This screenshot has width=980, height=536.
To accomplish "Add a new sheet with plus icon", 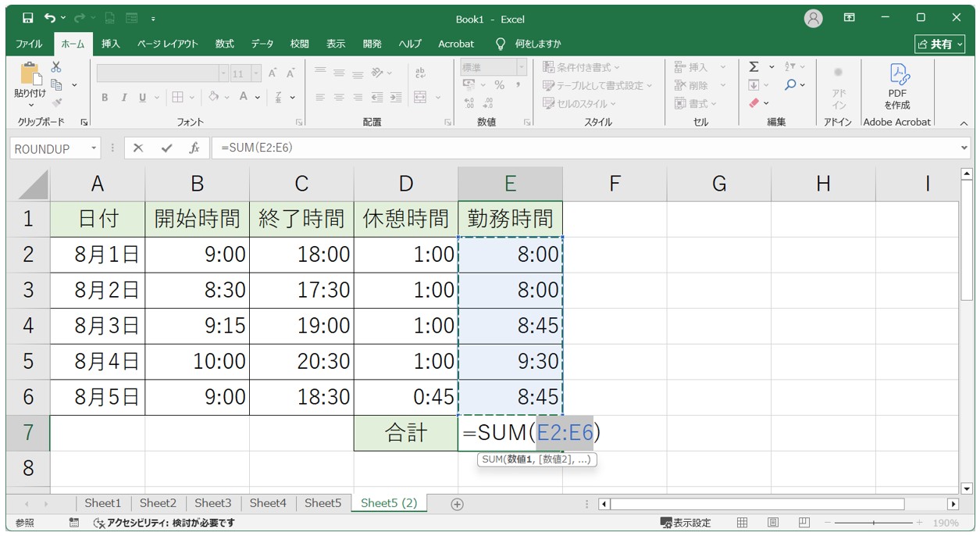I will pos(458,504).
